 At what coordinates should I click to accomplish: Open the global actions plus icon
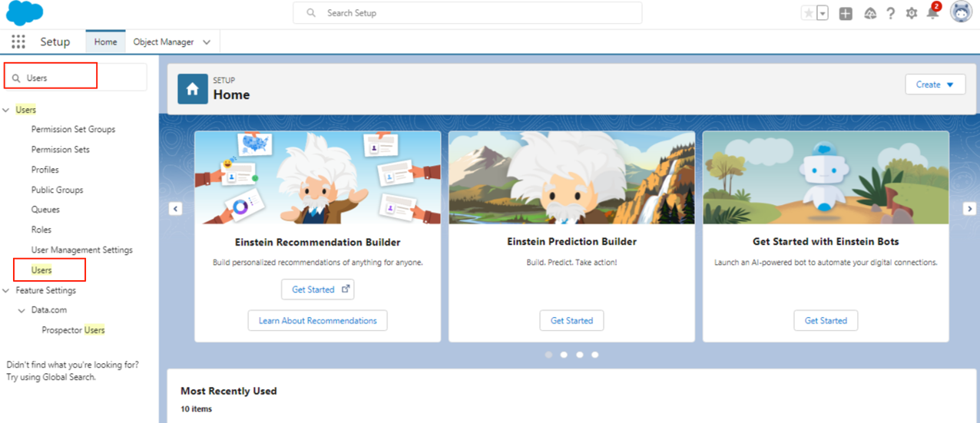click(846, 13)
